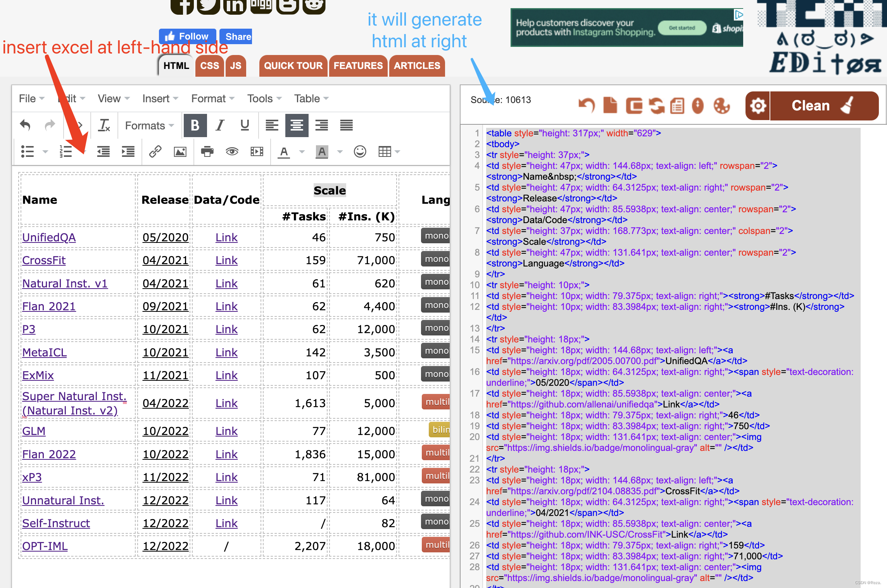887x588 pixels.
Task: Insert a bullet list
Action: [28, 151]
